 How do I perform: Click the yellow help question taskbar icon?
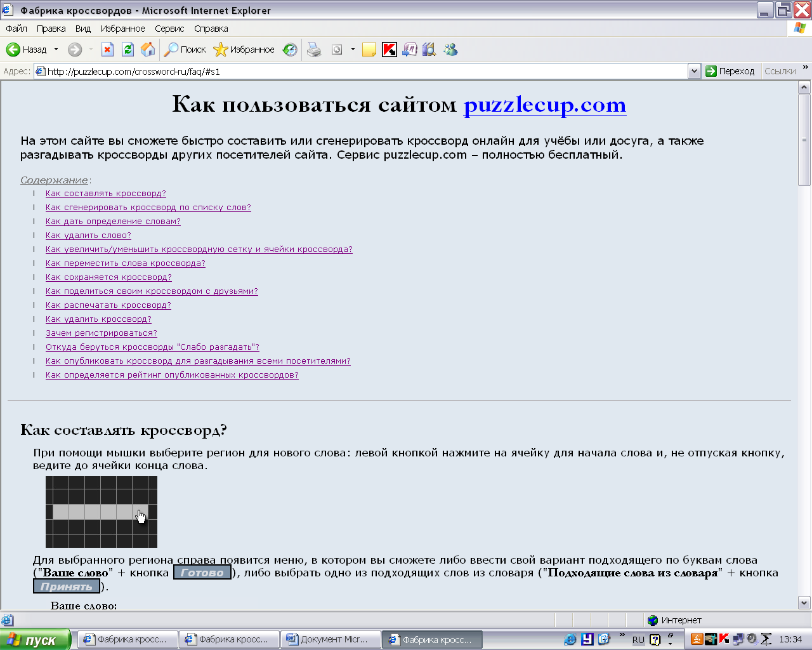point(655,640)
